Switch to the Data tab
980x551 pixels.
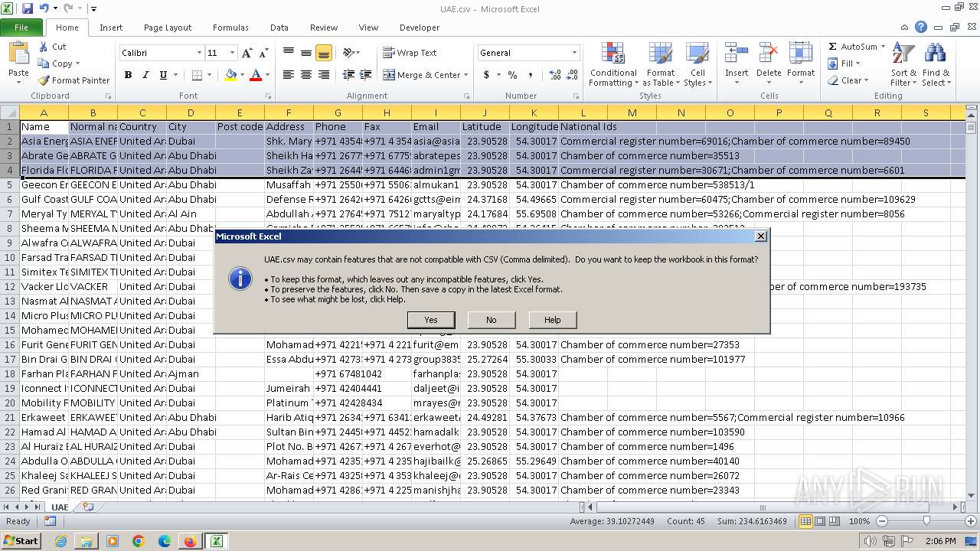279,28
